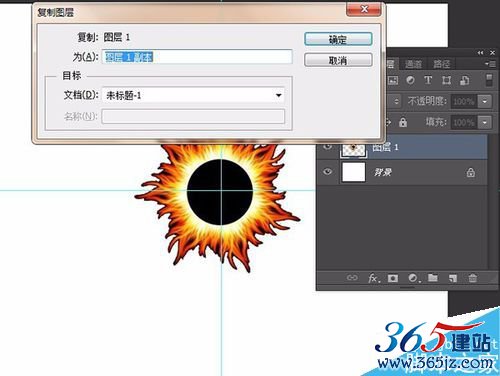Switch to the 路径 tab

tap(441, 64)
